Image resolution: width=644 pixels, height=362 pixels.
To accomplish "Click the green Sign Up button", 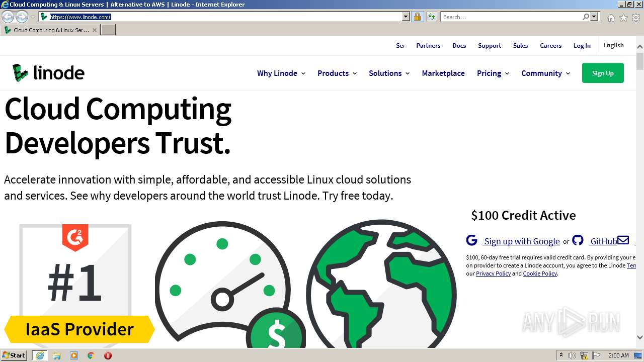I will click(603, 73).
